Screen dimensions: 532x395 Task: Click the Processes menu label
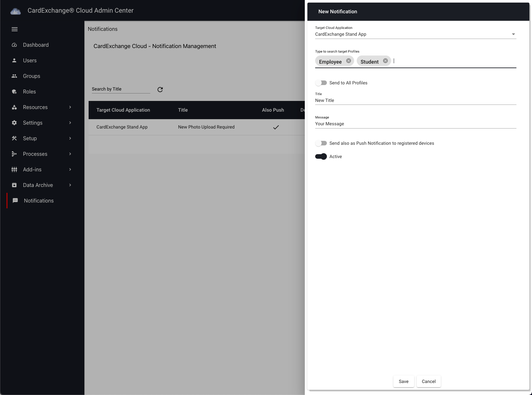click(35, 154)
